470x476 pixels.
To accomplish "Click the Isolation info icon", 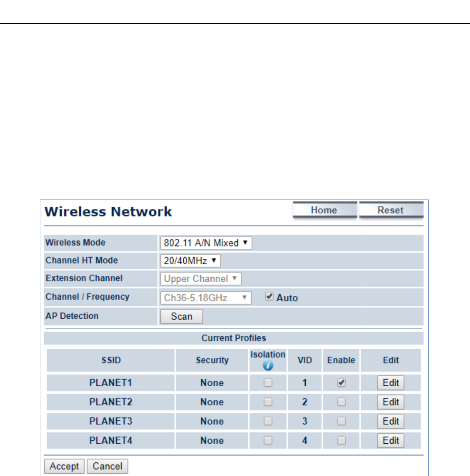I will pos(268,365).
